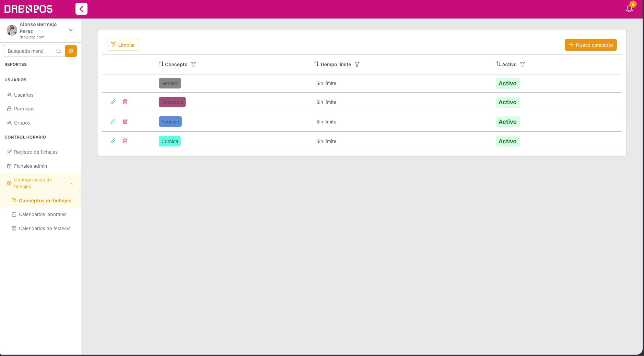
Task: Click Sin límite in the Reunion row
Action: (326, 122)
